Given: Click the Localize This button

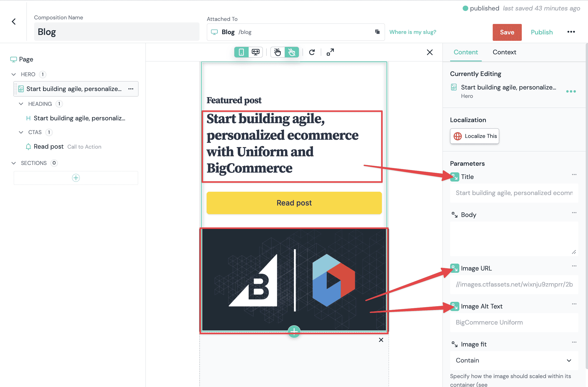Looking at the screenshot, I should [x=474, y=136].
